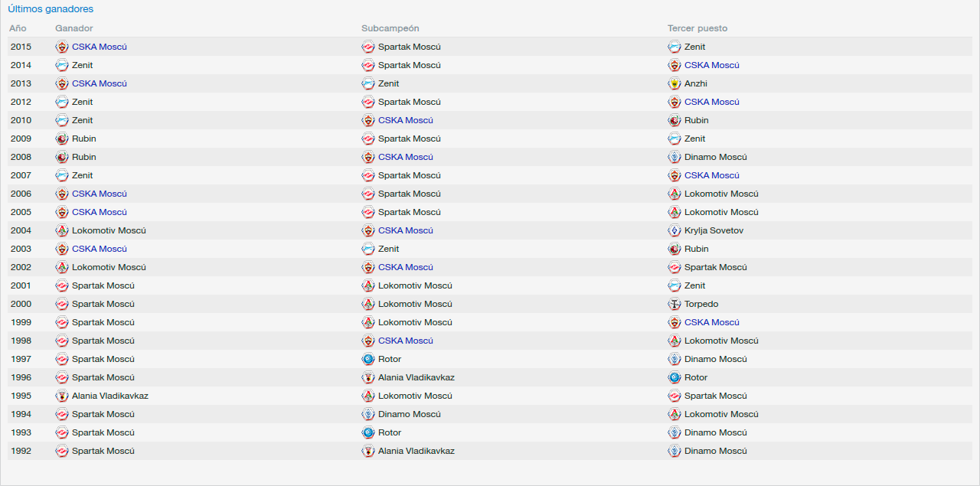Screen dimensions: 980x486
Task: Click the Zenit badge in the 2014 winner row
Action: coord(62,65)
